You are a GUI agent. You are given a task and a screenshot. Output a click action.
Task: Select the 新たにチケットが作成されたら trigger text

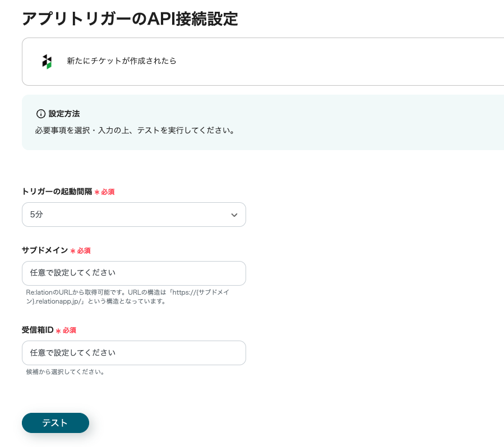(122, 61)
